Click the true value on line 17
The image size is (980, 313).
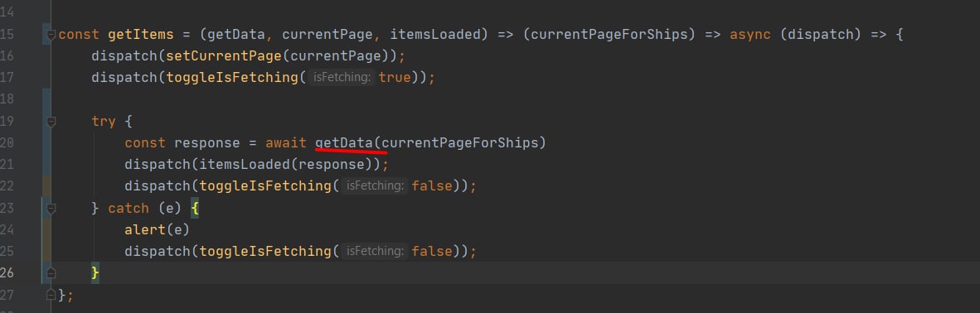point(395,78)
